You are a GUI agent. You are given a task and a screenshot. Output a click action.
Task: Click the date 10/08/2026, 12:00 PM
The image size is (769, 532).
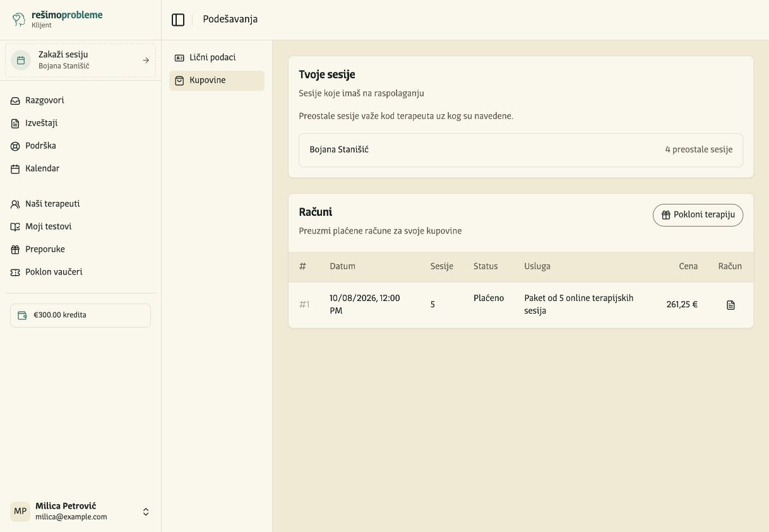pyautogui.click(x=364, y=305)
